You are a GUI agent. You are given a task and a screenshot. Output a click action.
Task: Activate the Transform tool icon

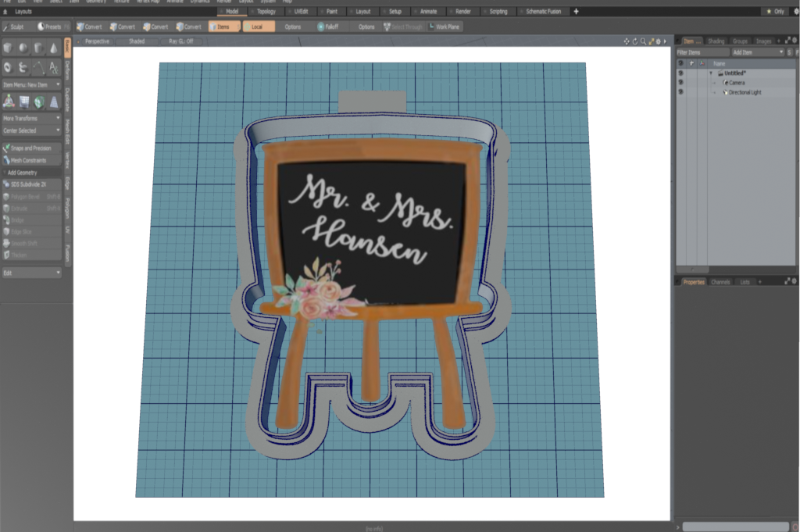pos(9,101)
